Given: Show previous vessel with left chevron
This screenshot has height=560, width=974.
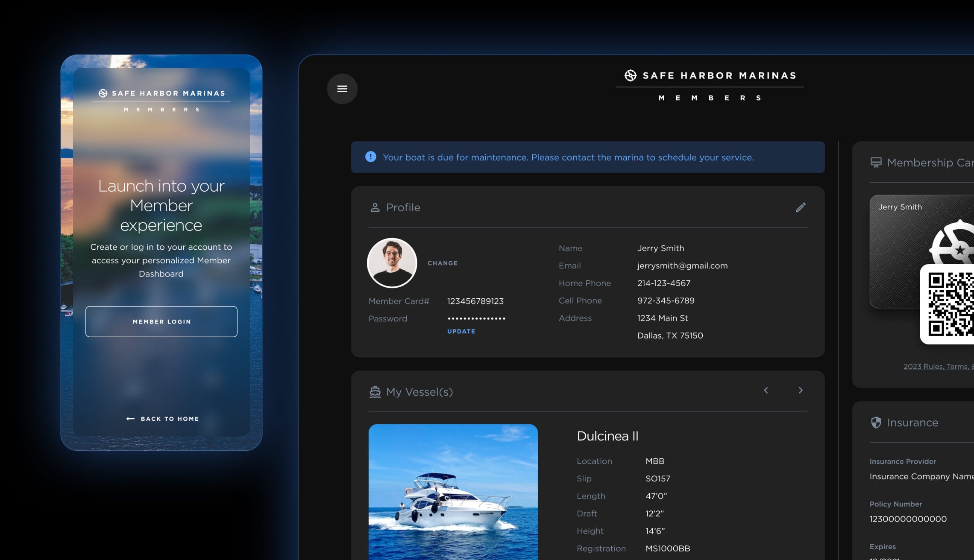Looking at the screenshot, I should [x=766, y=390].
